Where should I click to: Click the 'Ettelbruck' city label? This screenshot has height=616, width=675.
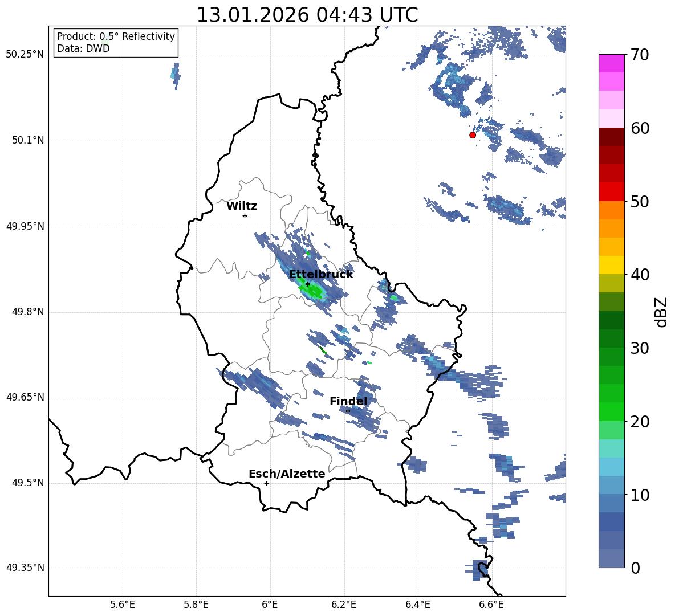coord(321,275)
